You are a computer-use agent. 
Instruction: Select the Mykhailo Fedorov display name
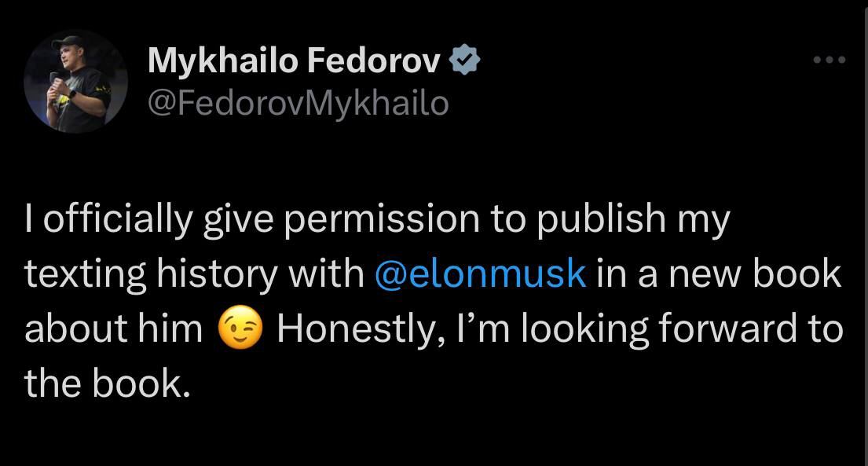pos(294,61)
